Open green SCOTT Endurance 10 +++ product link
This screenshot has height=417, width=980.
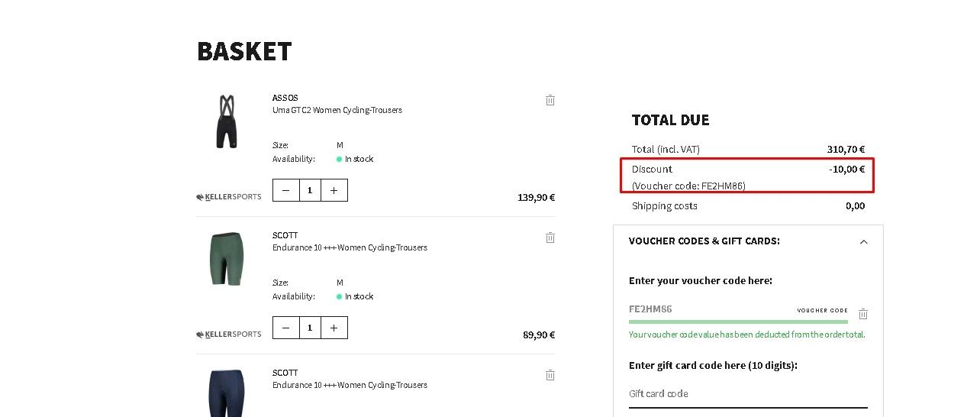[350, 247]
